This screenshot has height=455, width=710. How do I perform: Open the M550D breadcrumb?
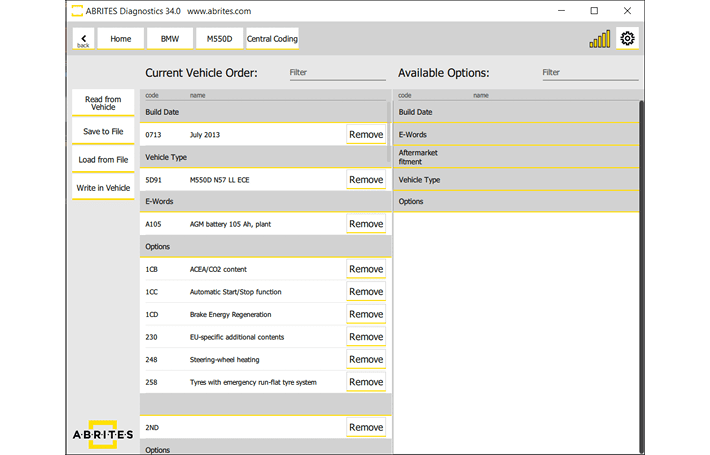pos(218,39)
